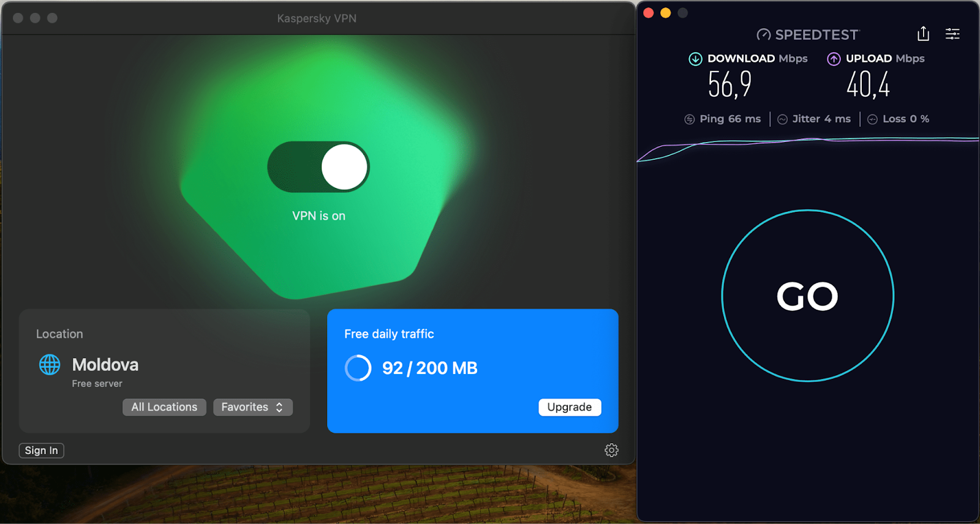
Task: Open the All Locations list
Action: [x=164, y=407]
